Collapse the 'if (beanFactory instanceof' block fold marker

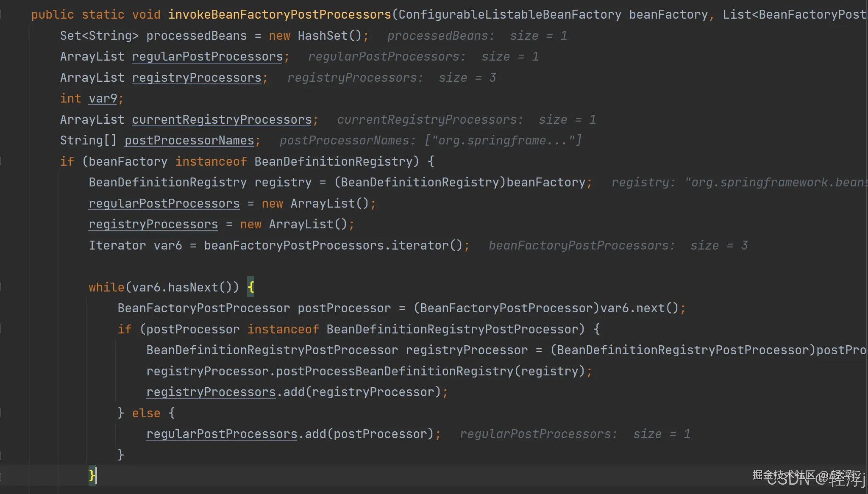(1, 161)
